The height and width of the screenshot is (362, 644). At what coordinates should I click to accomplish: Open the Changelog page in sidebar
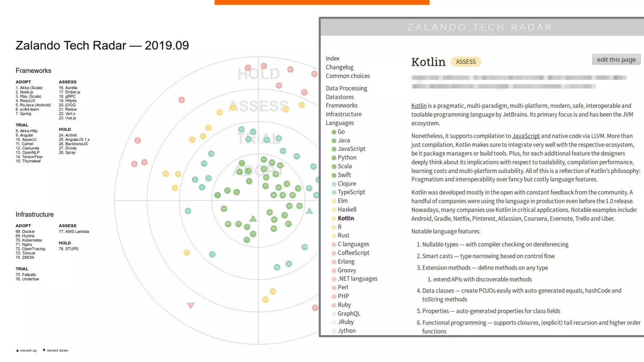[339, 67]
